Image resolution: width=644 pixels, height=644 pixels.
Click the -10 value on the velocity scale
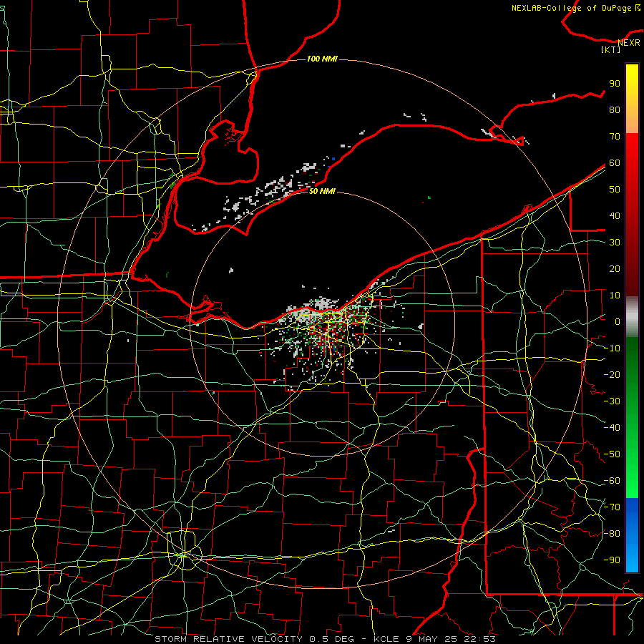(x=612, y=348)
